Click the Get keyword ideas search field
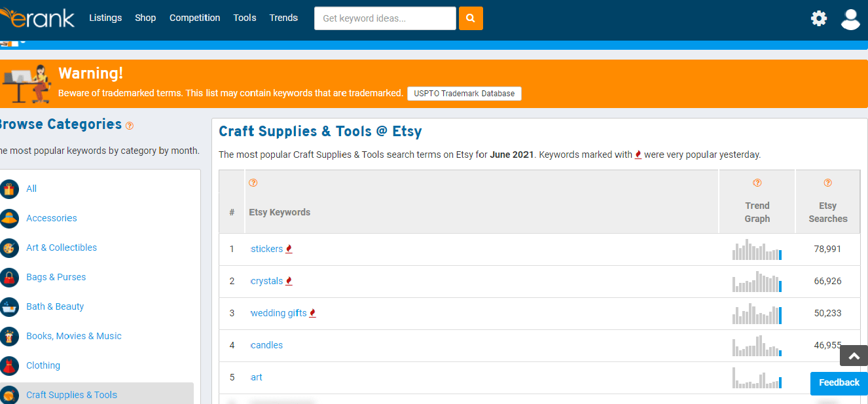This screenshot has width=868, height=404. pos(385,18)
